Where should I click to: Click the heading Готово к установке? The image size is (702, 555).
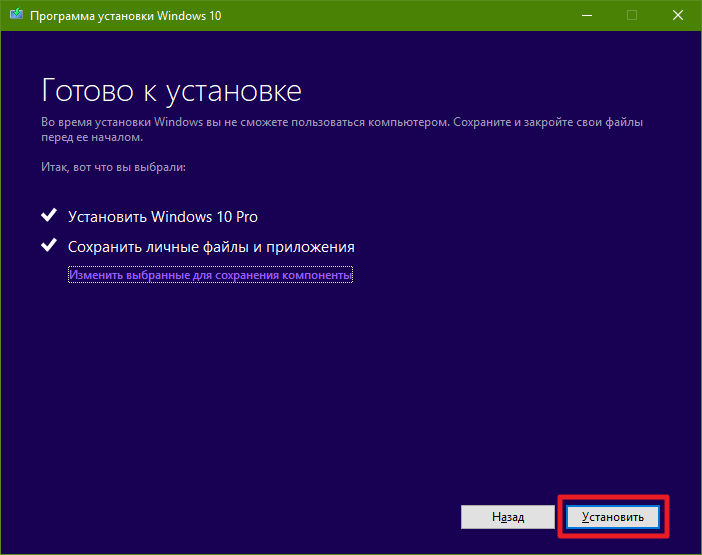[171, 91]
